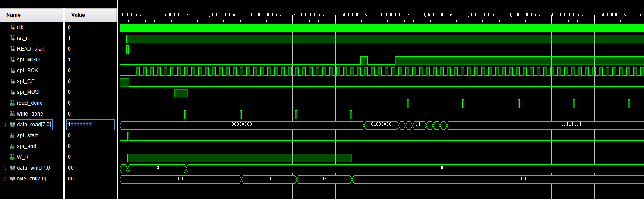The height and width of the screenshot is (199, 644).
Task: Click the W_R signal icon
Action: click(x=12, y=157)
